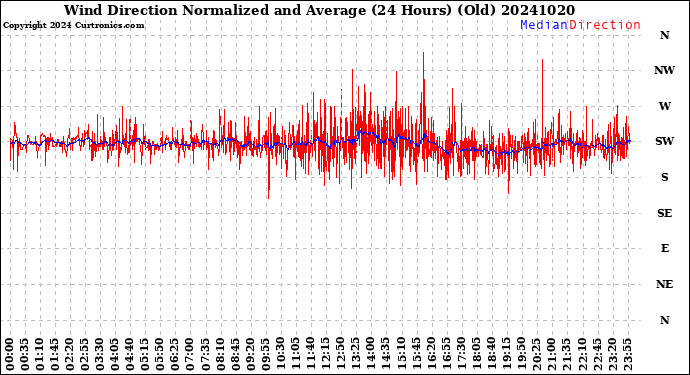Click the 19:50 time label
Screen dimensions: 690x375
tap(521, 354)
